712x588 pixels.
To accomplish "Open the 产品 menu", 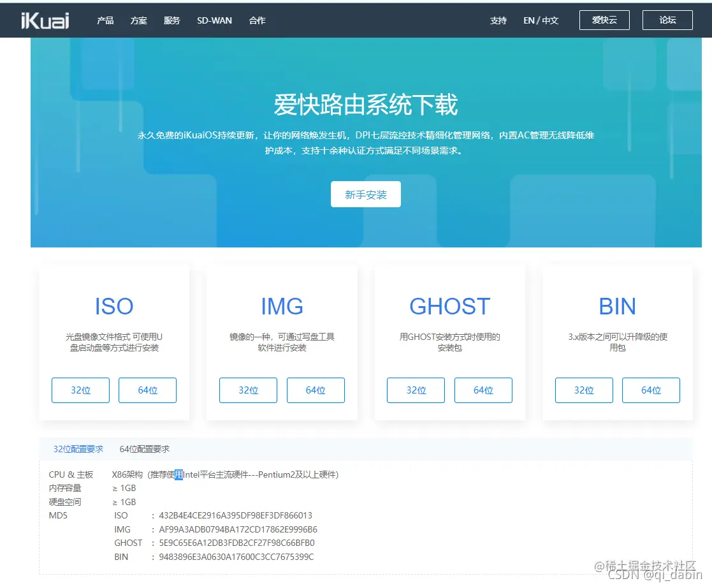I will point(105,20).
